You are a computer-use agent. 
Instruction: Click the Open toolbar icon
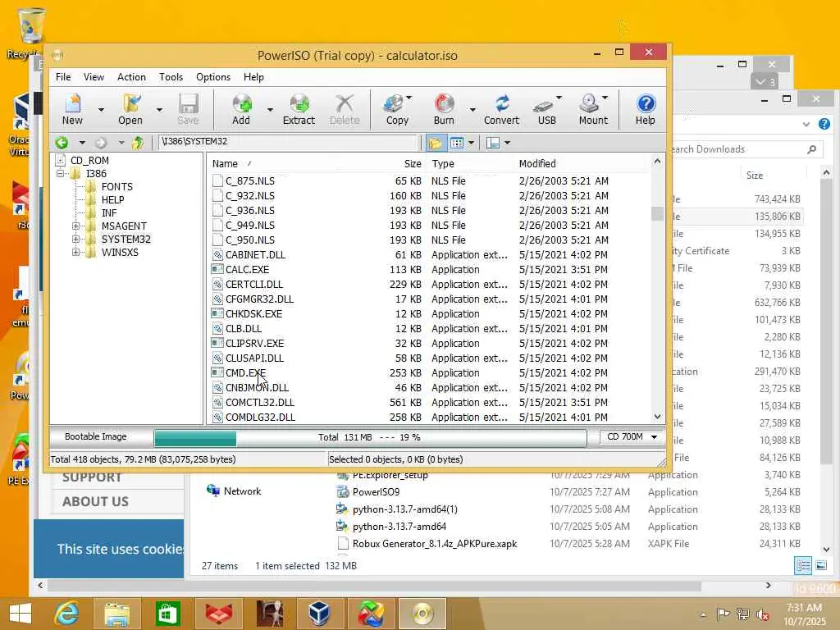[x=130, y=109]
